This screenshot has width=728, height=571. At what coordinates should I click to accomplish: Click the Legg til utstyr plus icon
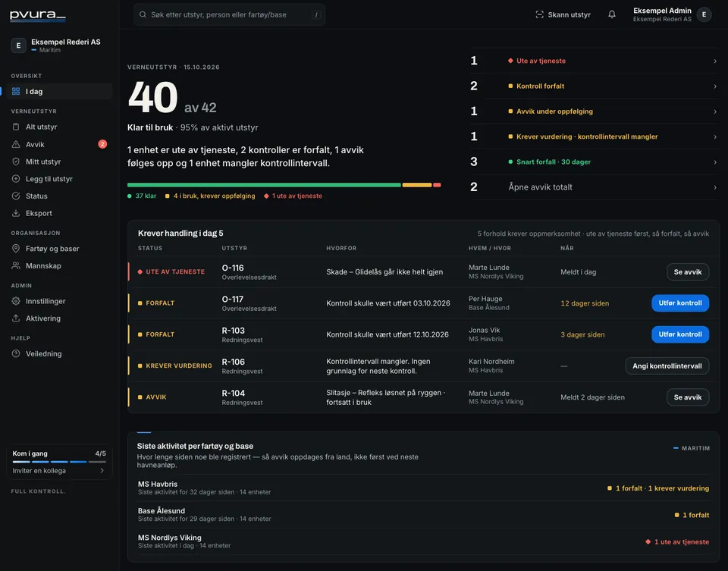pyautogui.click(x=16, y=179)
